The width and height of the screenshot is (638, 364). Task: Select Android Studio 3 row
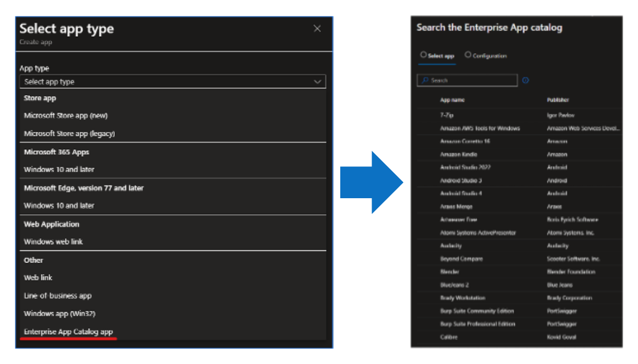pyautogui.click(x=519, y=180)
